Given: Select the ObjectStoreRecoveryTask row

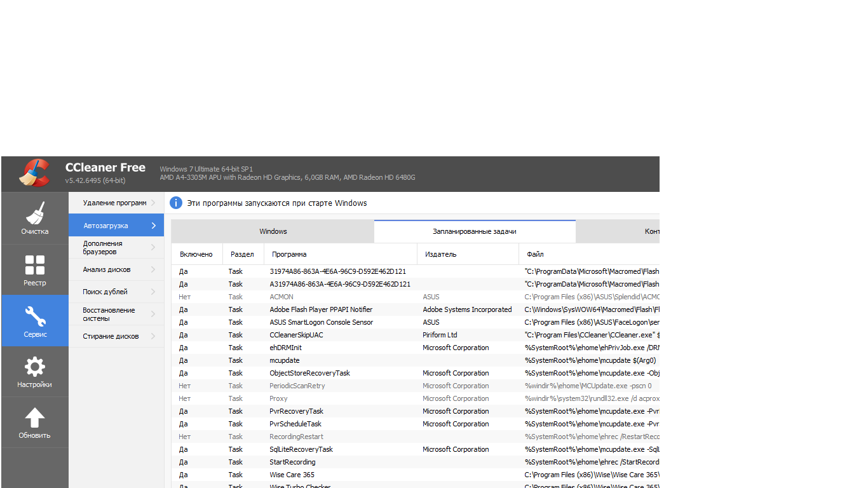Looking at the screenshot, I should coord(416,373).
